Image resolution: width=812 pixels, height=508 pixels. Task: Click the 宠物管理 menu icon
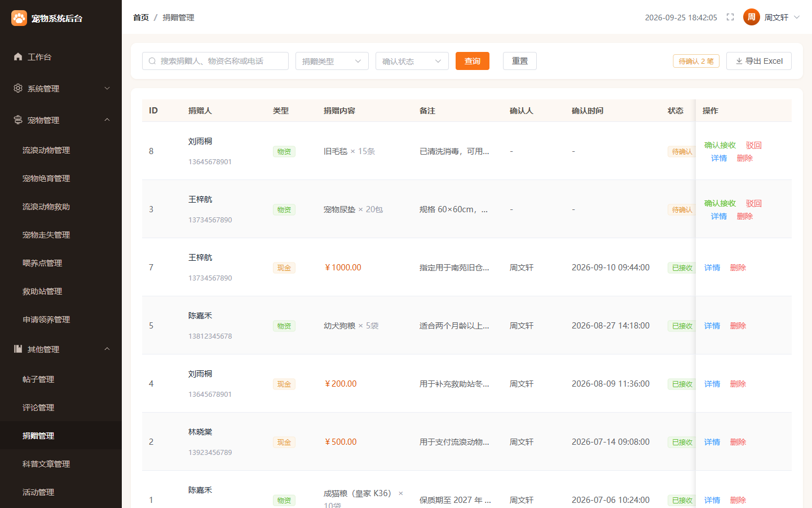(18, 120)
